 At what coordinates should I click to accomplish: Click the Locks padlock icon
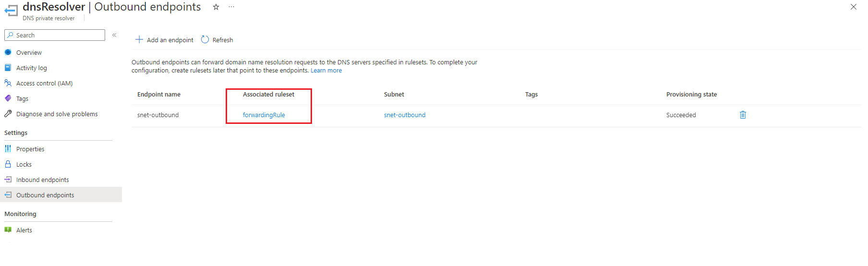click(x=8, y=164)
